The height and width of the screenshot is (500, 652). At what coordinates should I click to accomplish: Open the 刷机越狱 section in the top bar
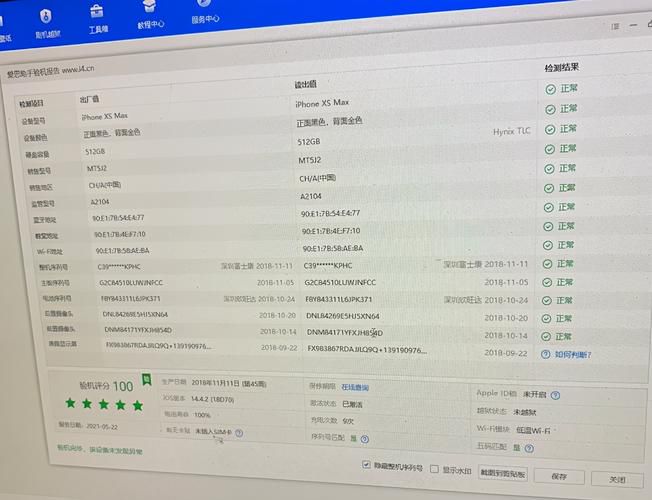[47, 24]
